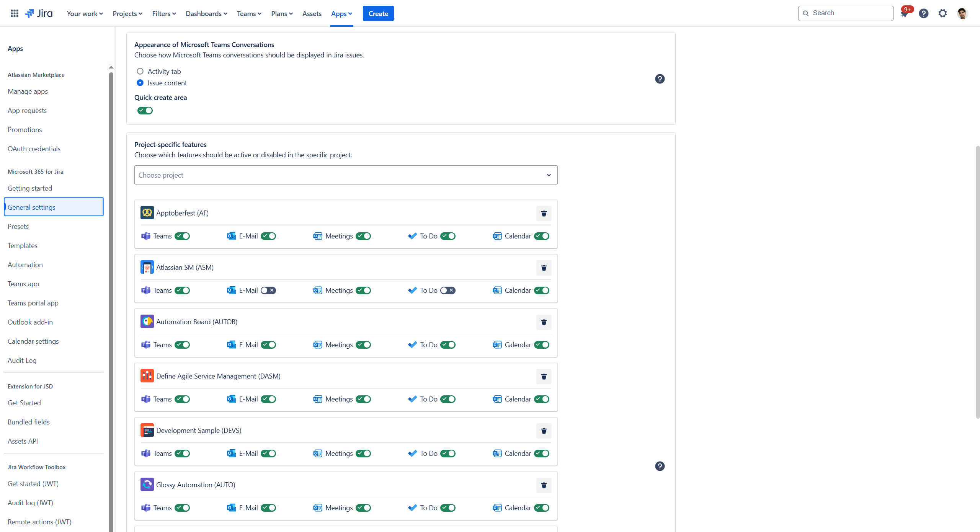Viewport: 980px width, 532px height.
Task: Click To Do checkmark icon in DASM row
Action: click(412, 399)
